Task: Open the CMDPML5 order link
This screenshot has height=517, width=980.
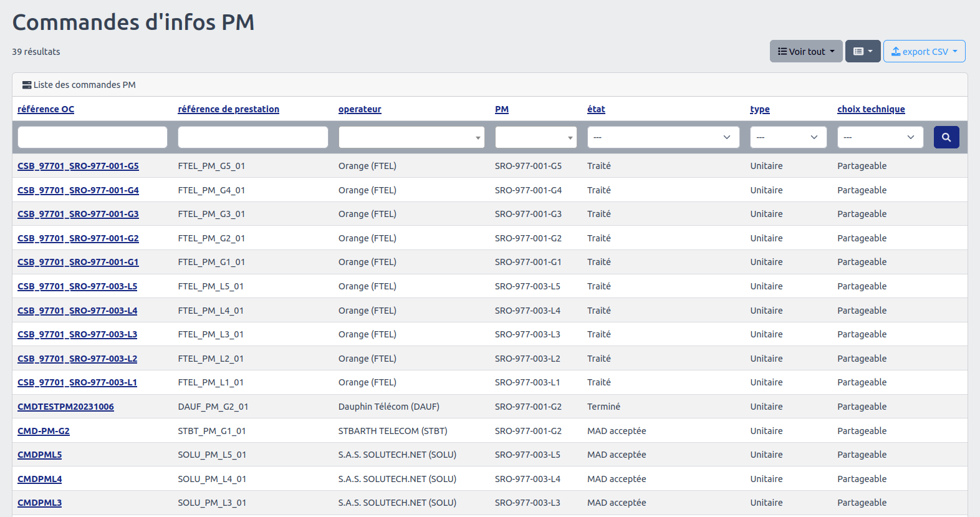Action: [39, 455]
